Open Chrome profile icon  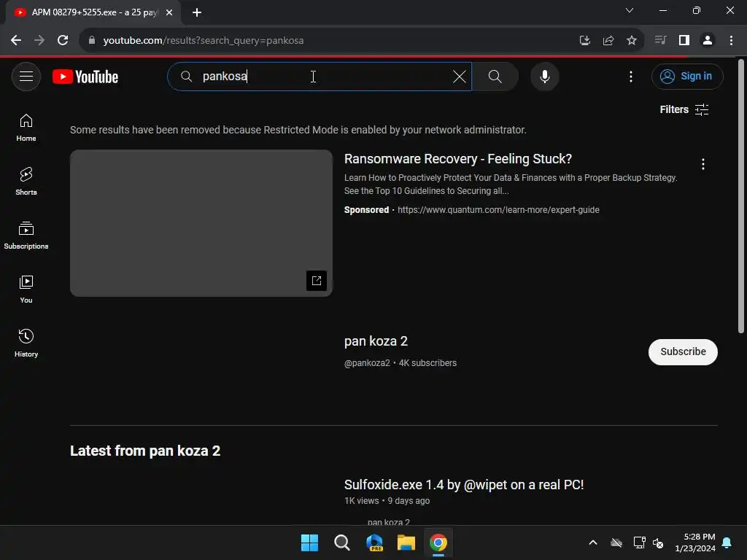point(708,41)
